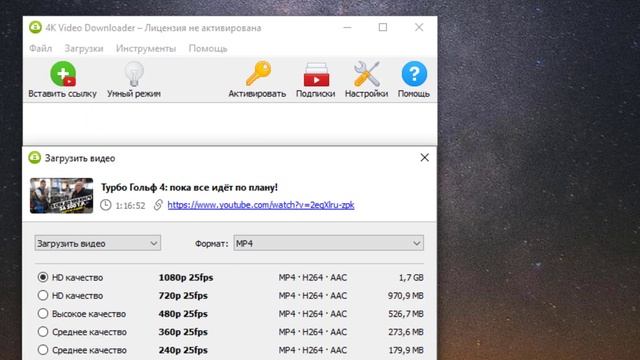This screenshot has height=360, width=640.
Task: Open the youtube.com video link
Action: tap(261, 205)
